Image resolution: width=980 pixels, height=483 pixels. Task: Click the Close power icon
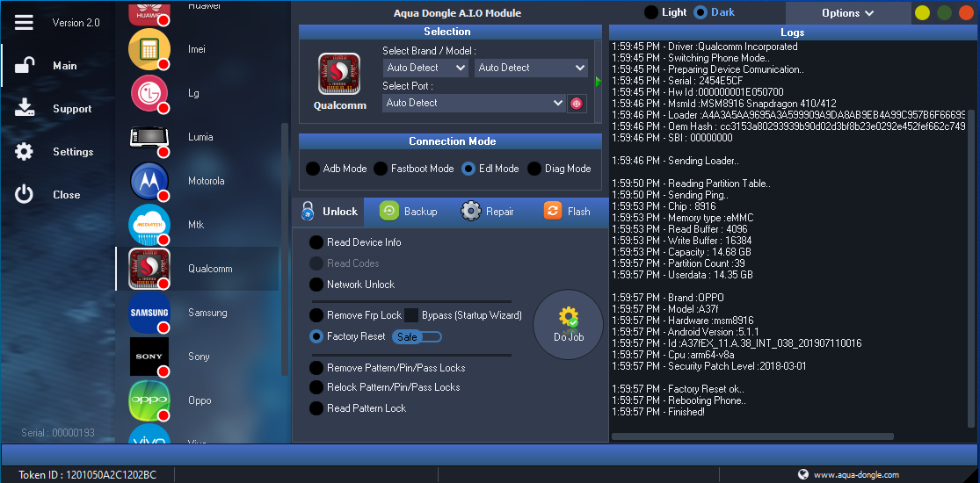[24, 194]
